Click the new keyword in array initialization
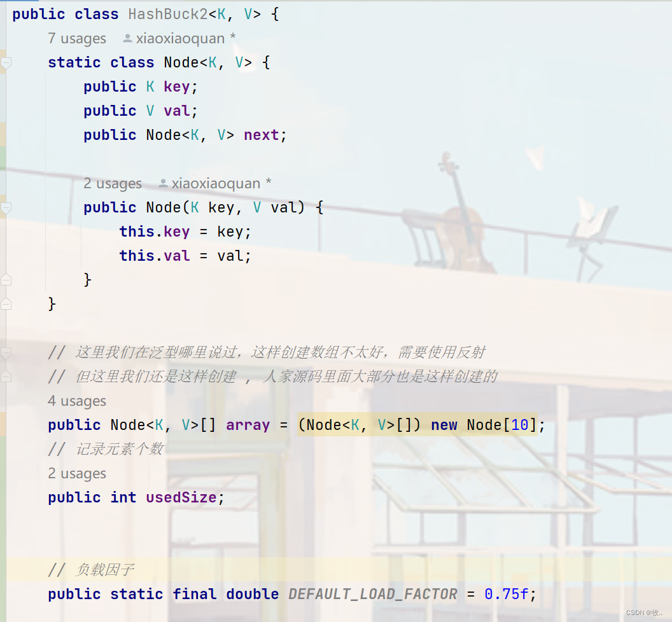The image size is (672, 622). [x=444, y=425]
